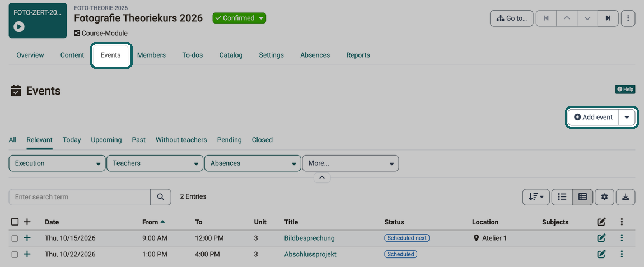The width and height of the screenshot is (644, 267).
Task: Open table settings gear icon
Action: click(x=604, y=197)
